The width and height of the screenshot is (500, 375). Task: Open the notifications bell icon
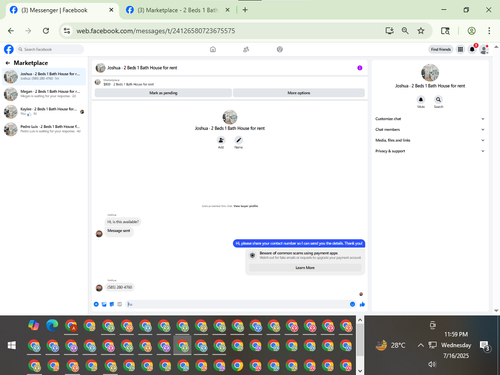click(472, 49)
